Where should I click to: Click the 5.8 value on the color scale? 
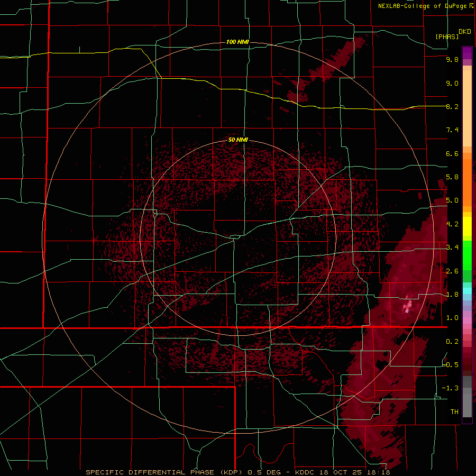pos(452,177)
